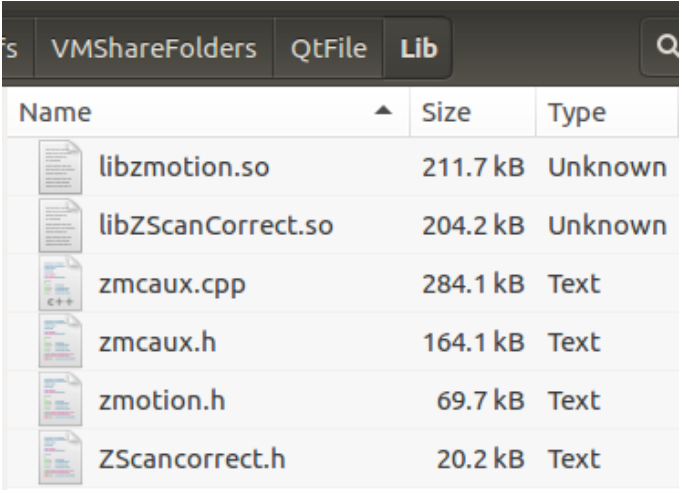Click the libzmotion.so file icon

click(x=60, y=167)
